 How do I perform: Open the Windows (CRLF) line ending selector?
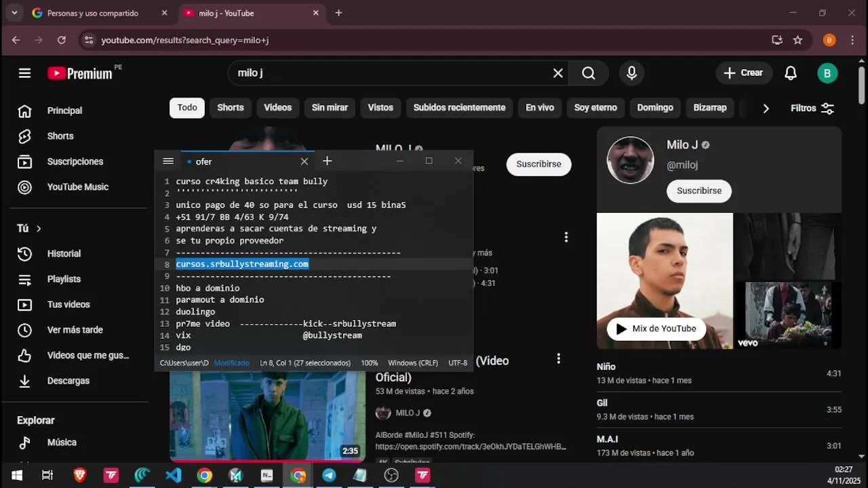[414, 363]
